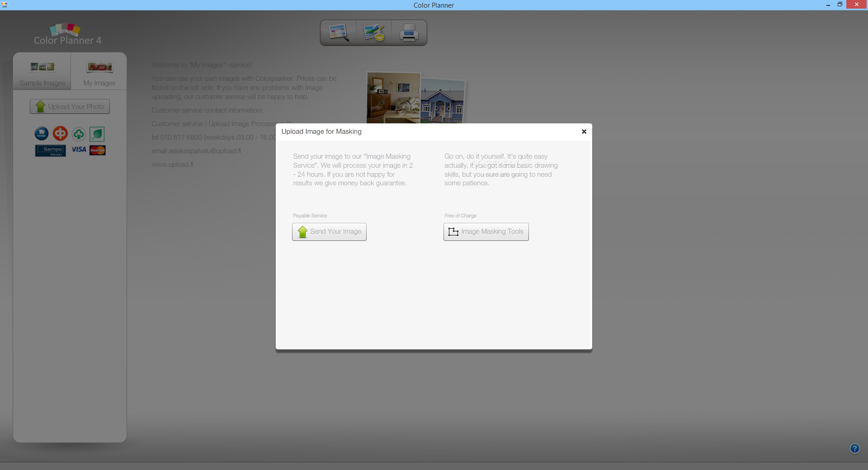Select the printer icon in the toolbar
Viewport: 868px width, 470px height.
[x=409, y=33]
